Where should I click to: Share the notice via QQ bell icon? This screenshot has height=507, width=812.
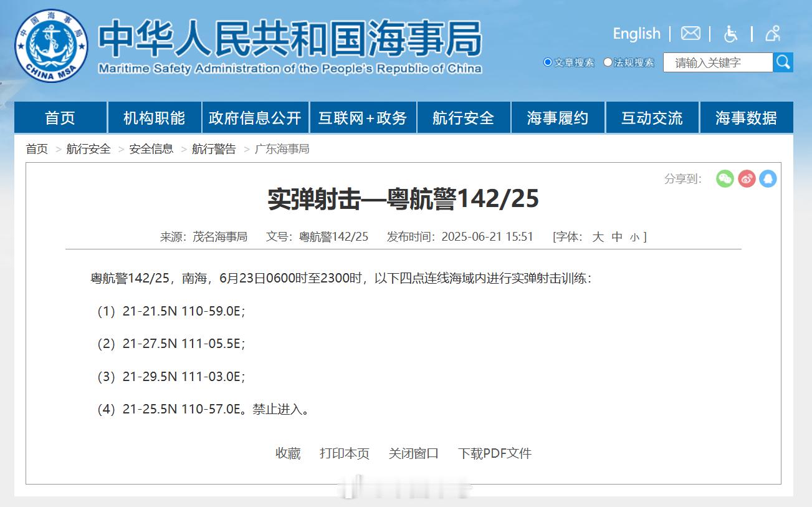[768, 179]
